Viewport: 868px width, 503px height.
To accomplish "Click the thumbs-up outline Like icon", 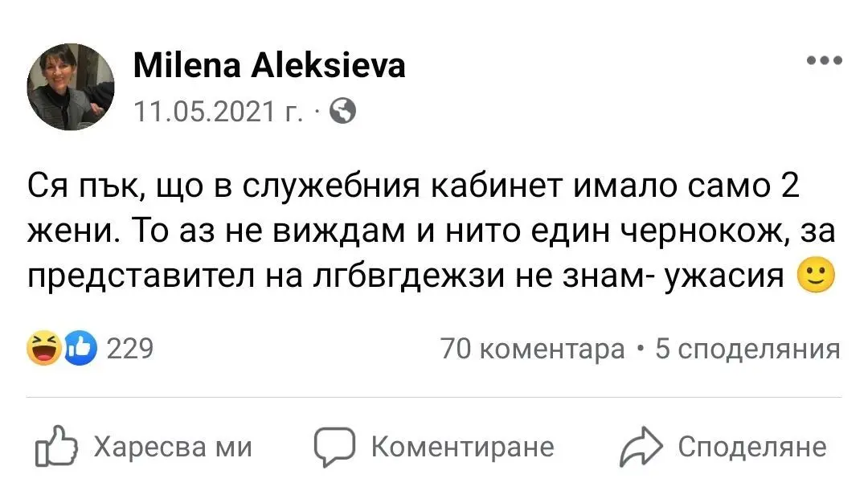I will (x=55, y=448).
